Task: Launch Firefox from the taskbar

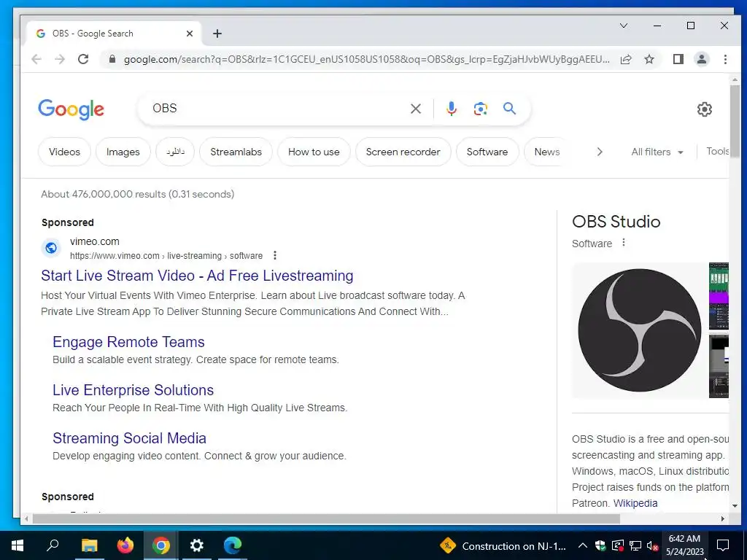Action: coord(125,545)
